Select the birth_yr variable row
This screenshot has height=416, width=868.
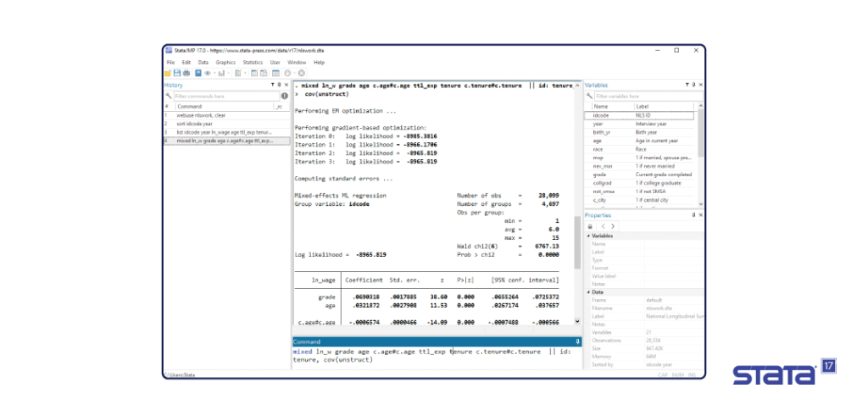(x=639, y=133)
